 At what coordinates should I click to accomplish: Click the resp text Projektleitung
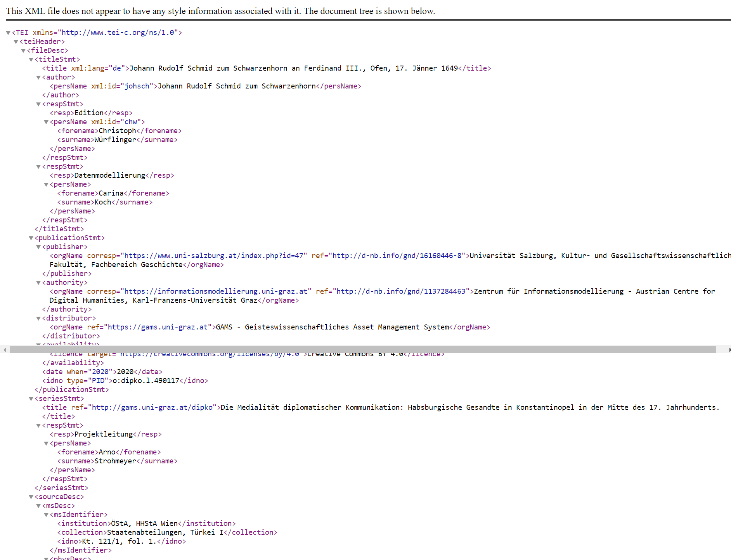pyautogui.click(x=104, y=434)
